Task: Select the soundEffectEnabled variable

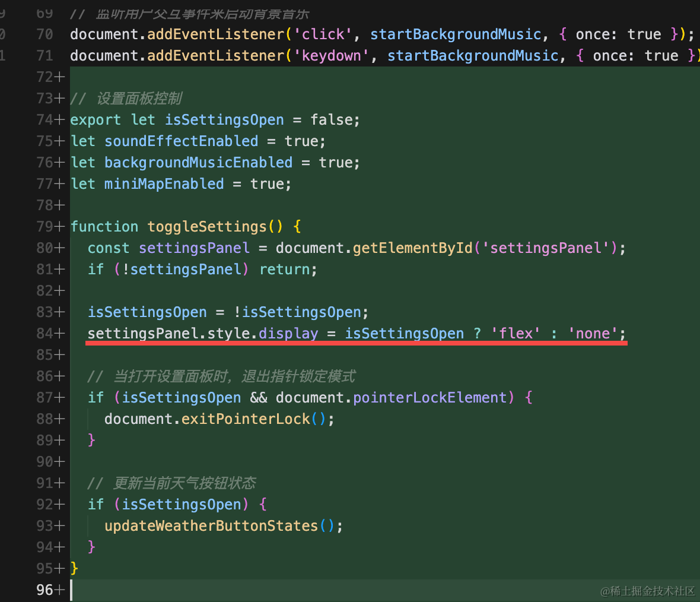Action: point(182,141)
